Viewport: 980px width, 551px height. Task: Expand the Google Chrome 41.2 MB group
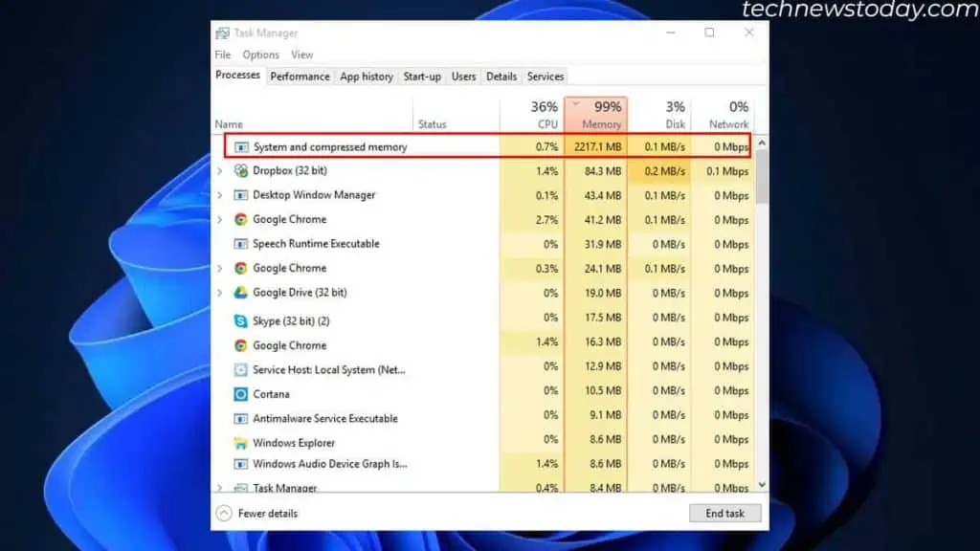tap(220, 219)
